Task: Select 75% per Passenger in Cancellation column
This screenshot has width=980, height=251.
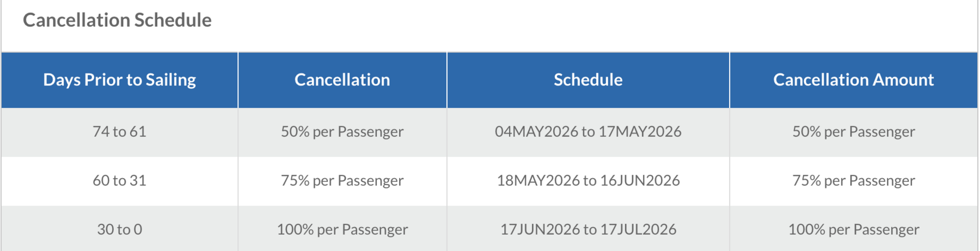Action: [342, 181]
